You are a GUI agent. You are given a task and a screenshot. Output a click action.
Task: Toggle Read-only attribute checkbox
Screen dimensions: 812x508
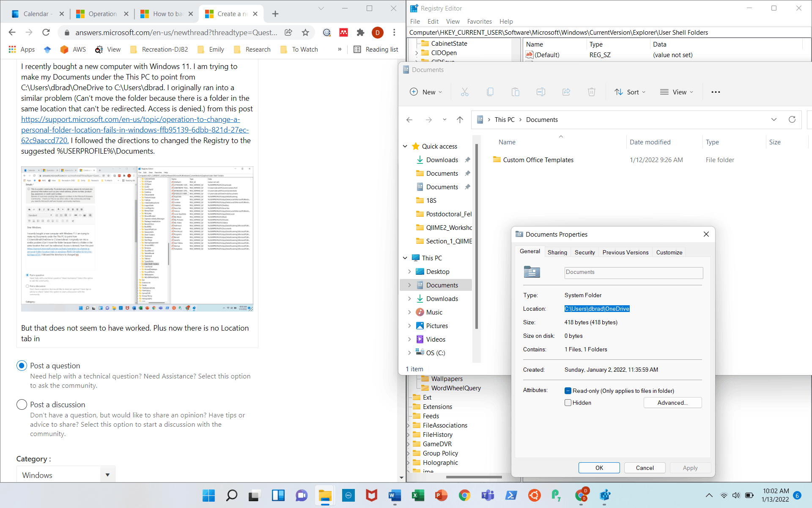click(568, 391)
